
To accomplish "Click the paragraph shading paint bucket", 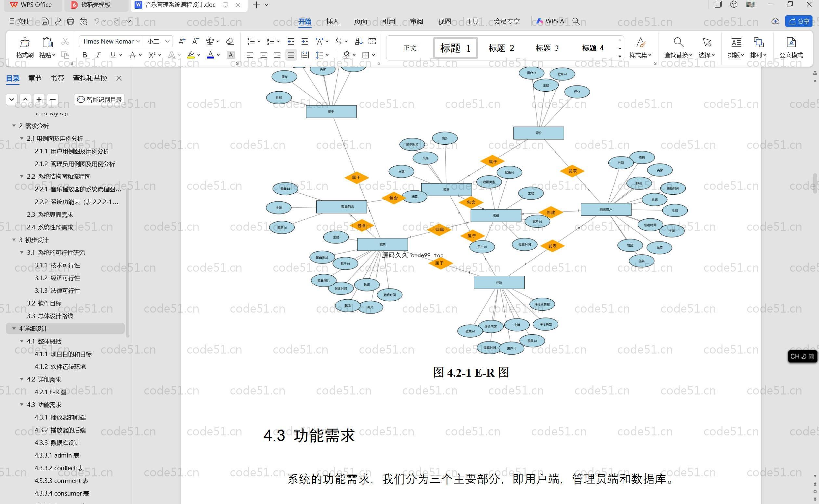I will point(346,55).
